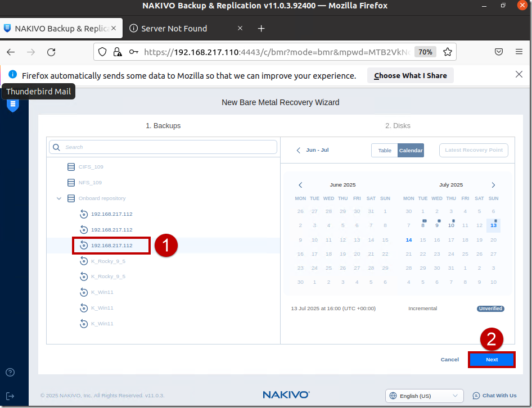Click into the backup search field
This screenshot has height=408, width=532.
tap(163, 147)
